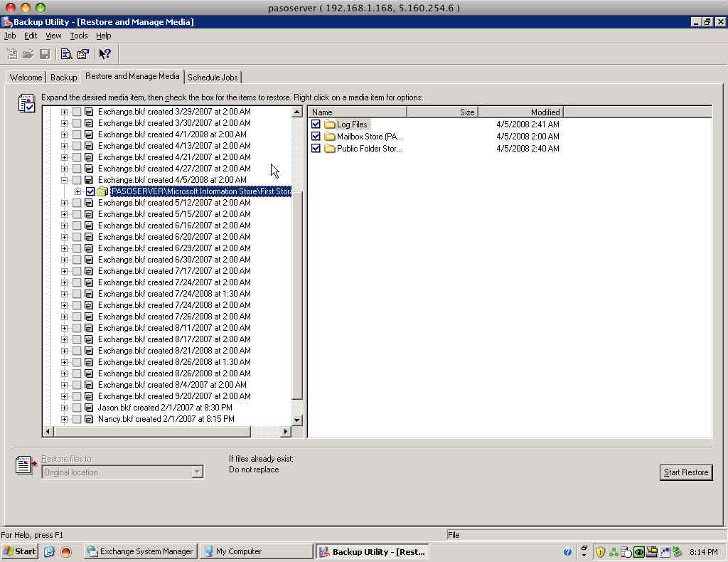Click the tree view vertical scrollbar down arrow

coord(298,420)
